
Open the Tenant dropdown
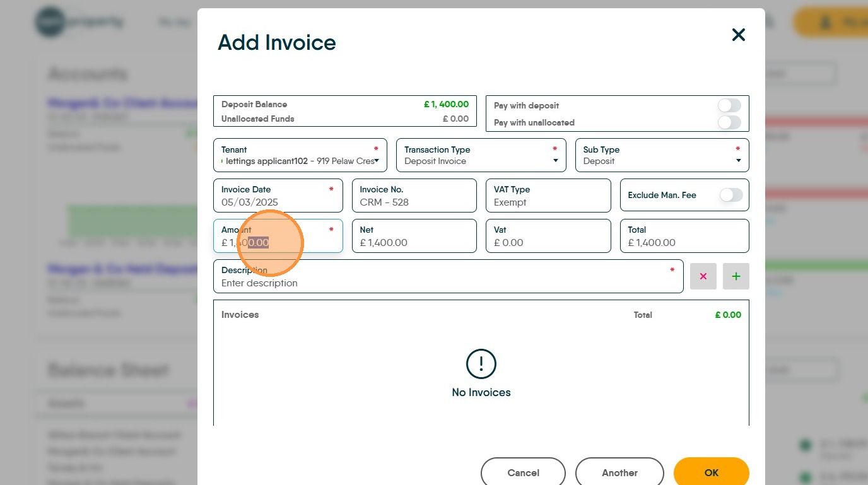click(300, 155)
